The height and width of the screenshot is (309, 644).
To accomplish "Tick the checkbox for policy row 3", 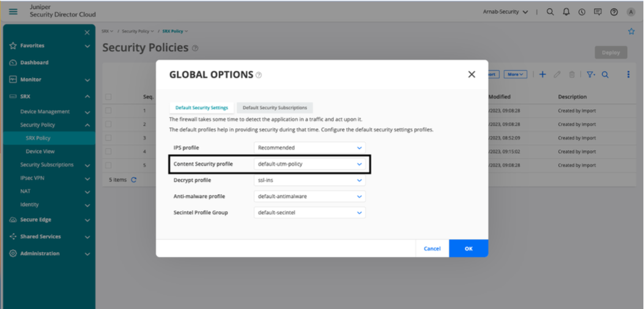I will 108,138.
